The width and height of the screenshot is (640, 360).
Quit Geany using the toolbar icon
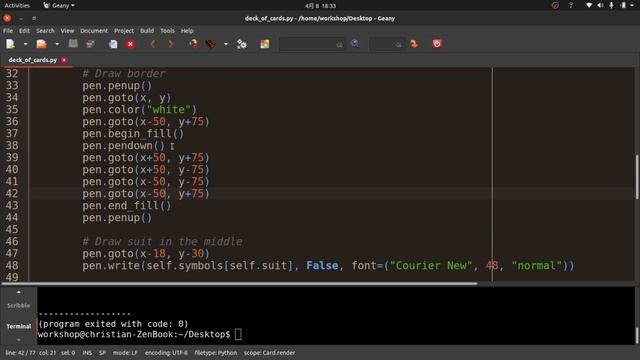(437, 44)
